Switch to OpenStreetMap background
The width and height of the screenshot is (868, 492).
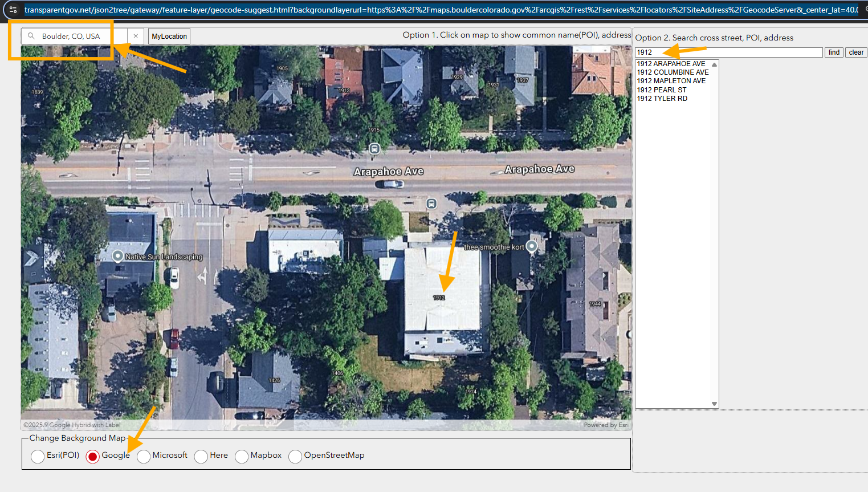[295, 456]
